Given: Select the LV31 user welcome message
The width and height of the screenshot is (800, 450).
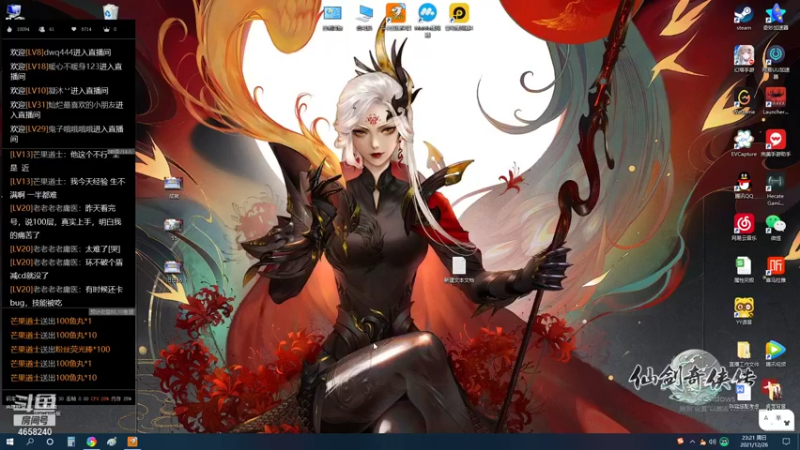Looking at the screenshot, I should tap(66, 110).
